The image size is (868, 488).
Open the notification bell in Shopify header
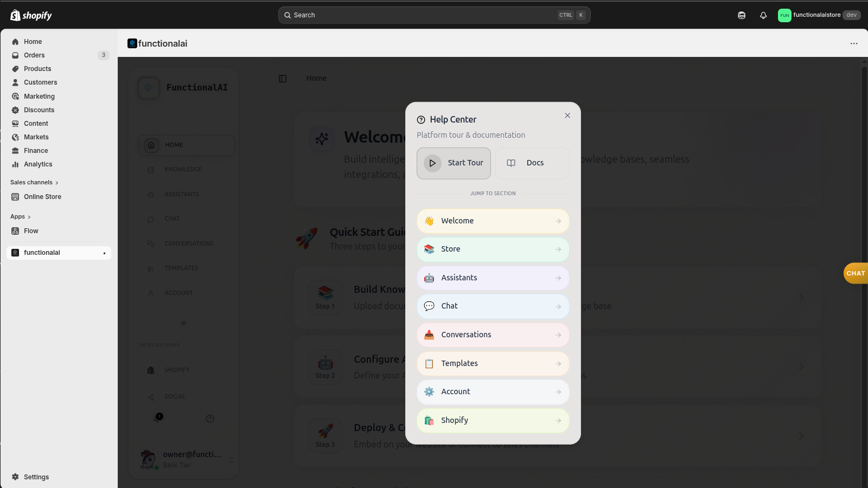click(763, 15)
